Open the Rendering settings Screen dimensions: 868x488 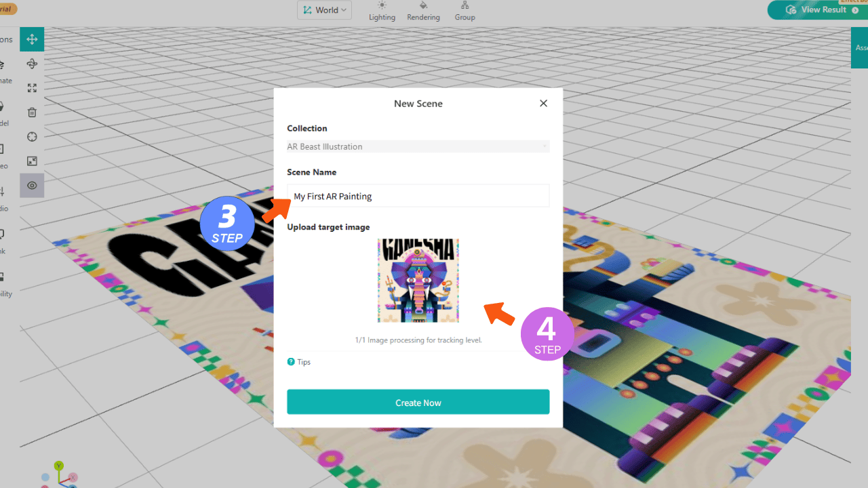(x=423, y=11)
